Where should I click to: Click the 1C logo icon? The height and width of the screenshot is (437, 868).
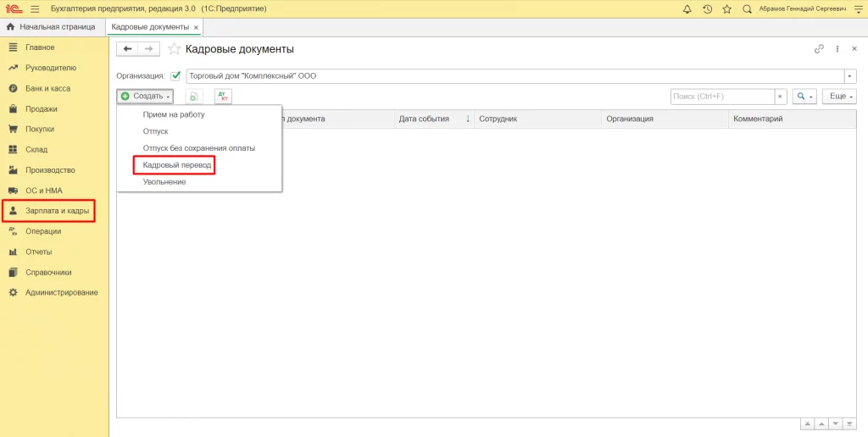(13, 8)
